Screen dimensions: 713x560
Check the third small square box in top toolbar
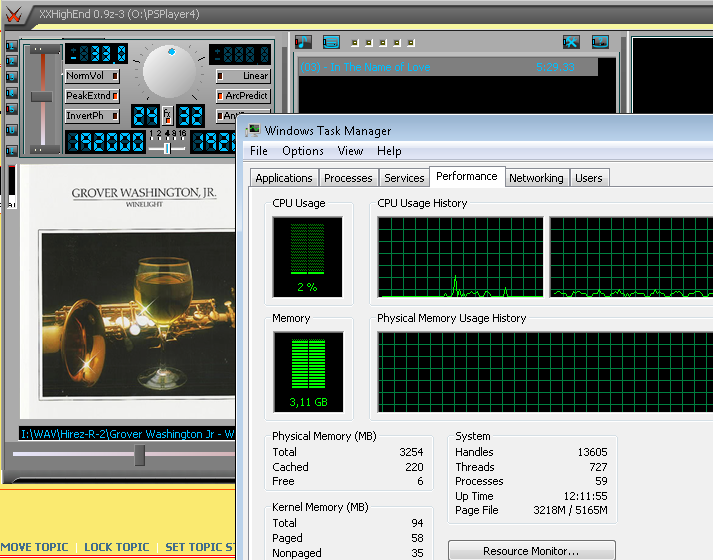(x=383, y=43)
